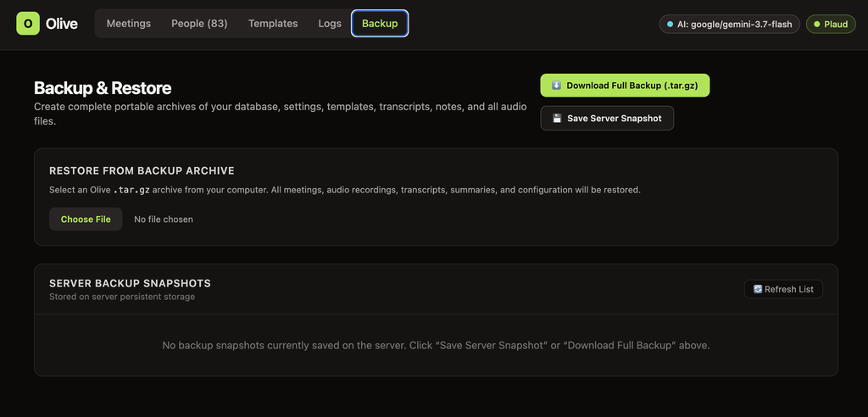Click the Backup & Restore heading

103,88
